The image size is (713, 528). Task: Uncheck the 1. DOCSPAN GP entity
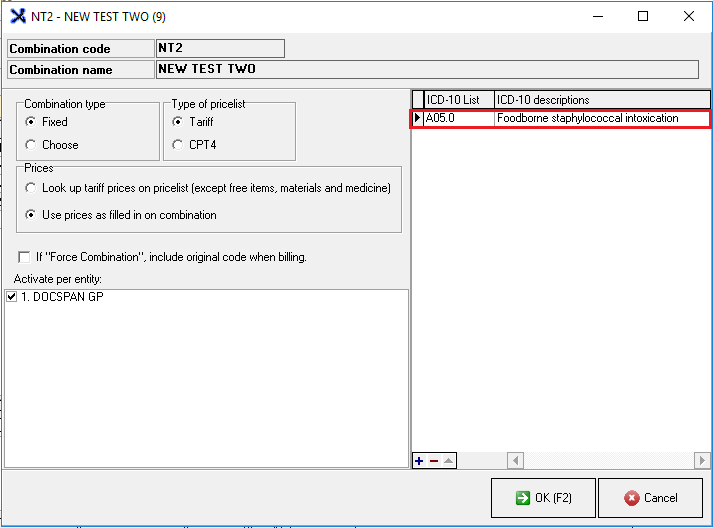(x=12, y=297)
